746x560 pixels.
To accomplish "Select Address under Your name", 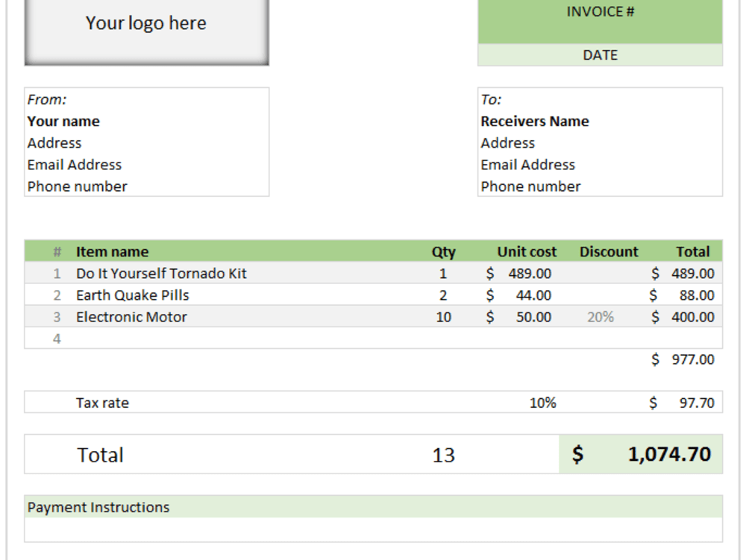I will [x=54, y=142].
